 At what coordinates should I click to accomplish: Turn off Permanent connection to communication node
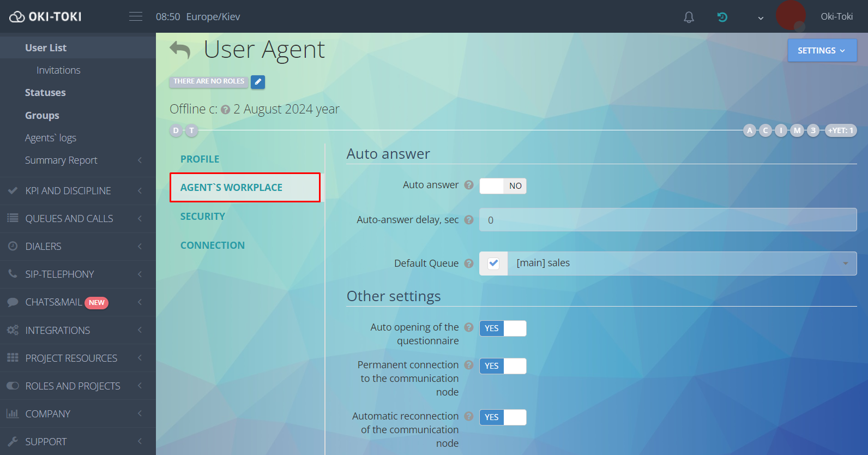[503, 366]
